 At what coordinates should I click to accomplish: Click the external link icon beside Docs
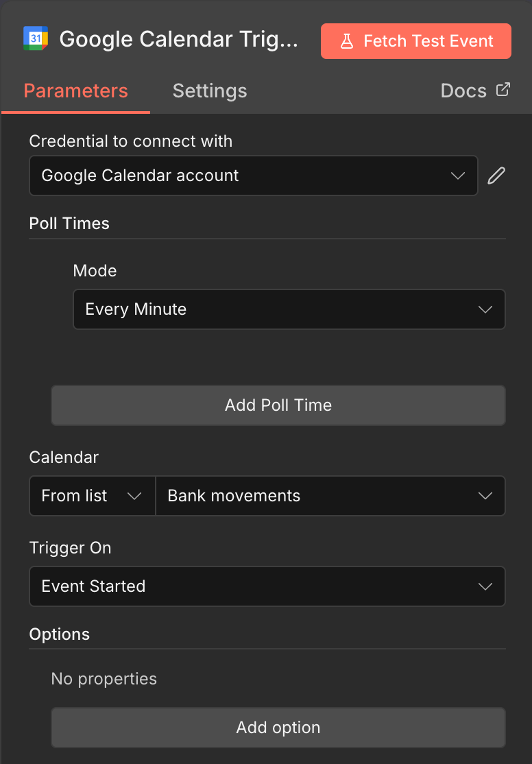coord(503,90)
